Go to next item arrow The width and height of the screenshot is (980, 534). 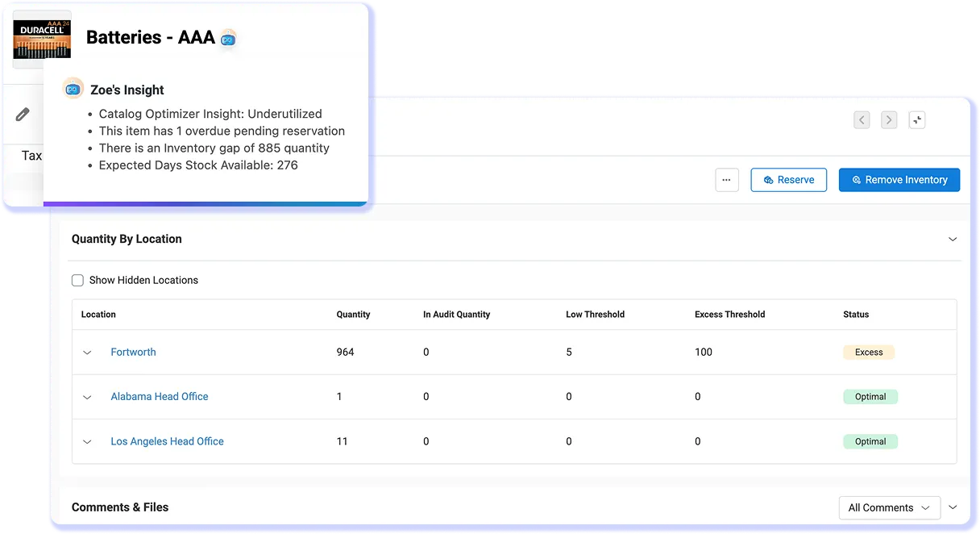click(x=888, y=120)
